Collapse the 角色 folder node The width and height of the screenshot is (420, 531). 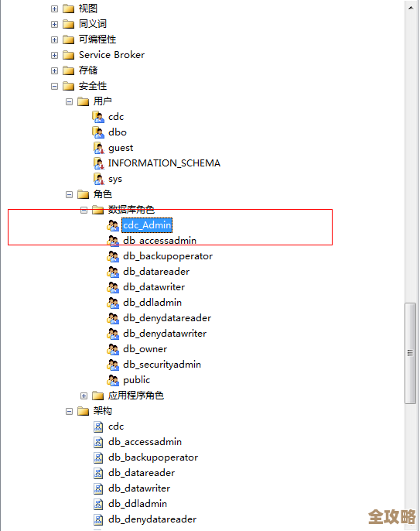tap(69, 195)
